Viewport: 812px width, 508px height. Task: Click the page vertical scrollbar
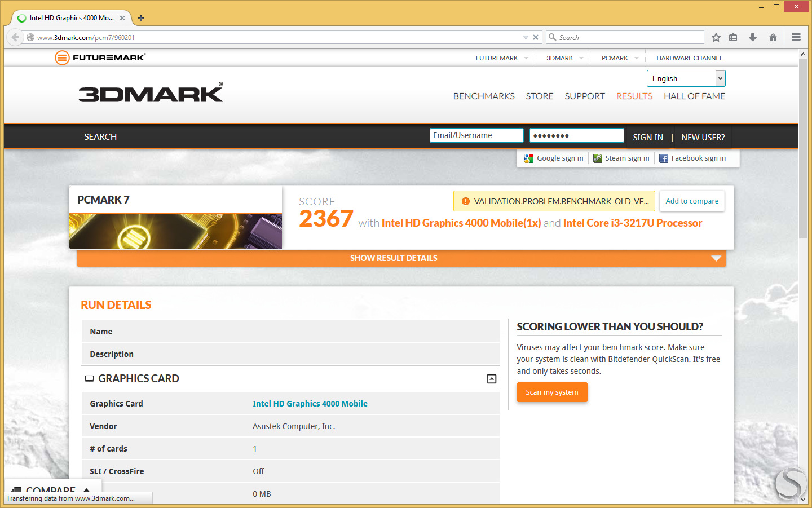[804, 276]
